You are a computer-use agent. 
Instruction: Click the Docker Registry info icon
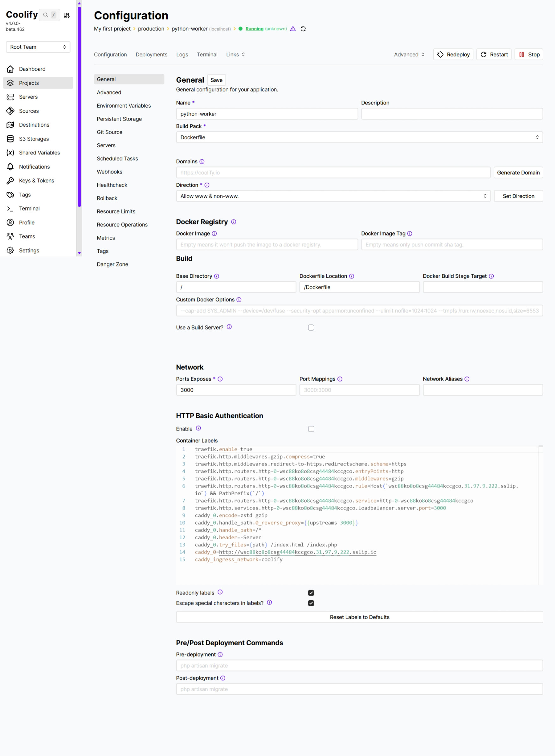click(x=234, y=222)
